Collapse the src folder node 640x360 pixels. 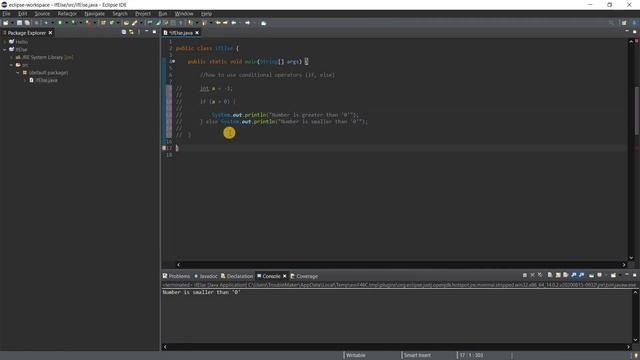11,65
